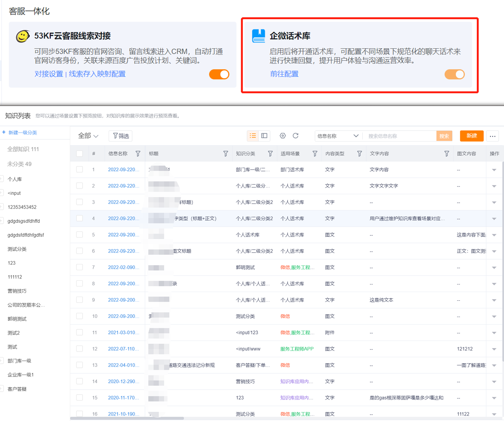Open row 8 action dropdown arrow

tap(494, 284)
